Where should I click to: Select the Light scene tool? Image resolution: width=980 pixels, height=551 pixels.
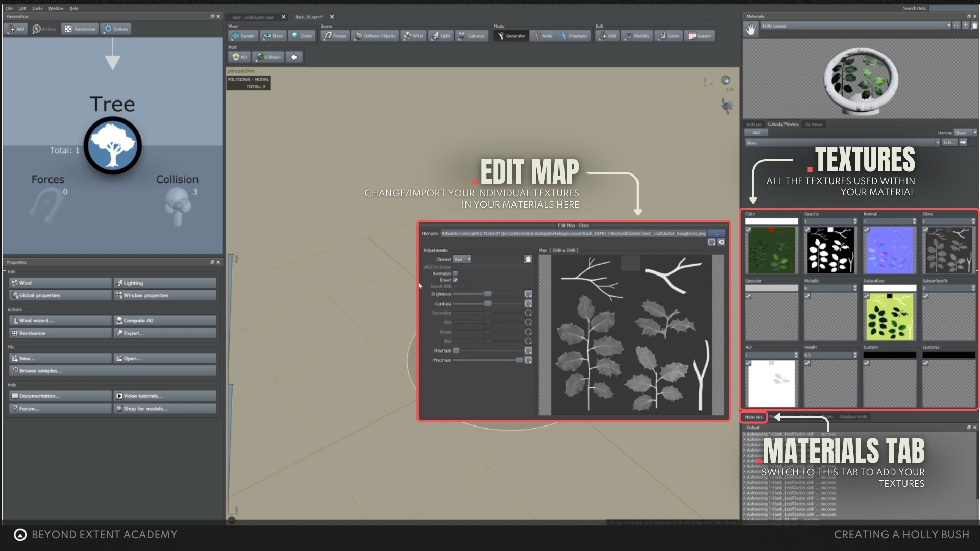440,36
